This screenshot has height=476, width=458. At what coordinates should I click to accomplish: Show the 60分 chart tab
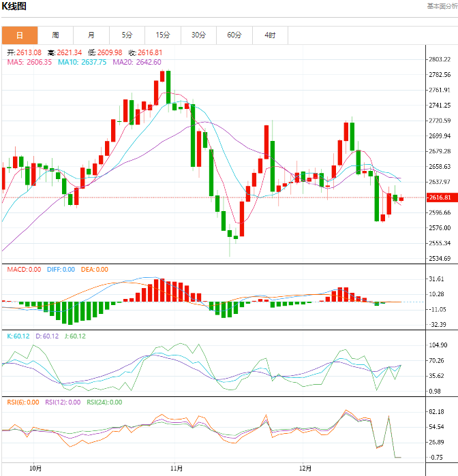(x=234, y=35)
